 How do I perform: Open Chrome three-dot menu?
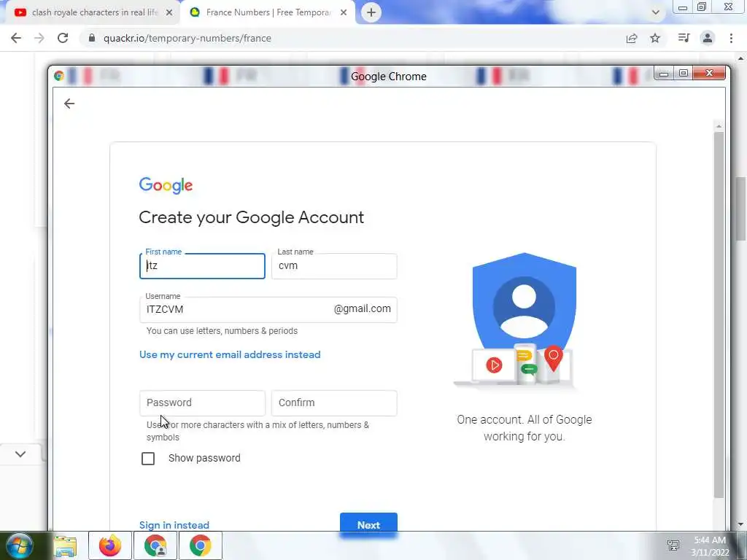(731, 38)
